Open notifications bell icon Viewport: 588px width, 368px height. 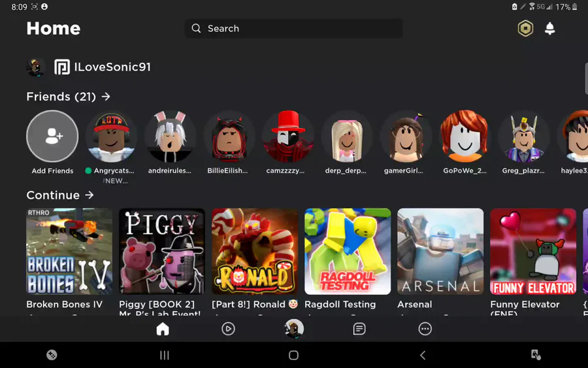coord(549,29)
